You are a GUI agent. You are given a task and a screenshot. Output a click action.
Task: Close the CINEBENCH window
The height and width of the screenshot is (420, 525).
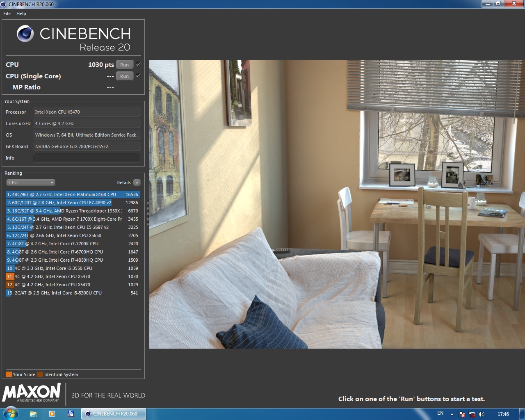pos(513,4)
